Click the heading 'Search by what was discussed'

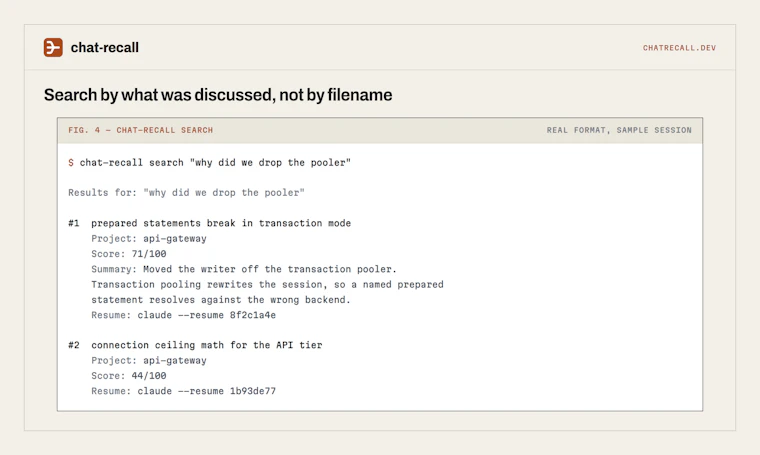coord(218,95)
